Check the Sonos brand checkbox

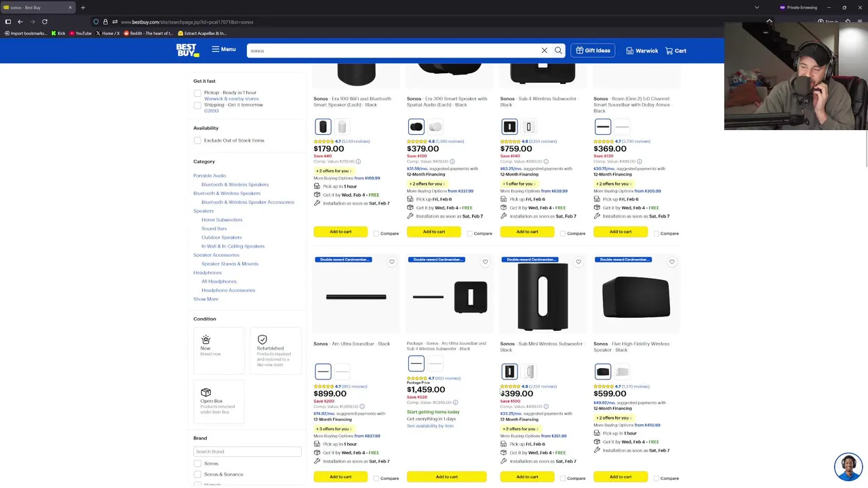point(197,464)
